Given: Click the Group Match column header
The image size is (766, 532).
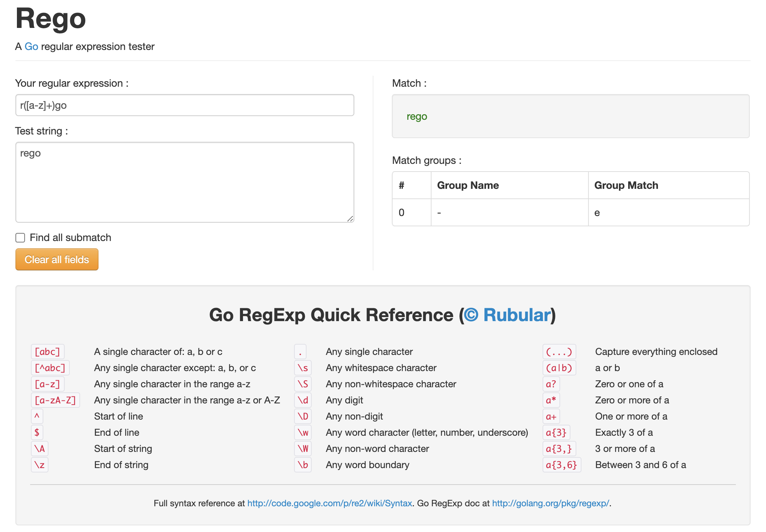Looking at the screenshot, I should click(x=626, y=185).
